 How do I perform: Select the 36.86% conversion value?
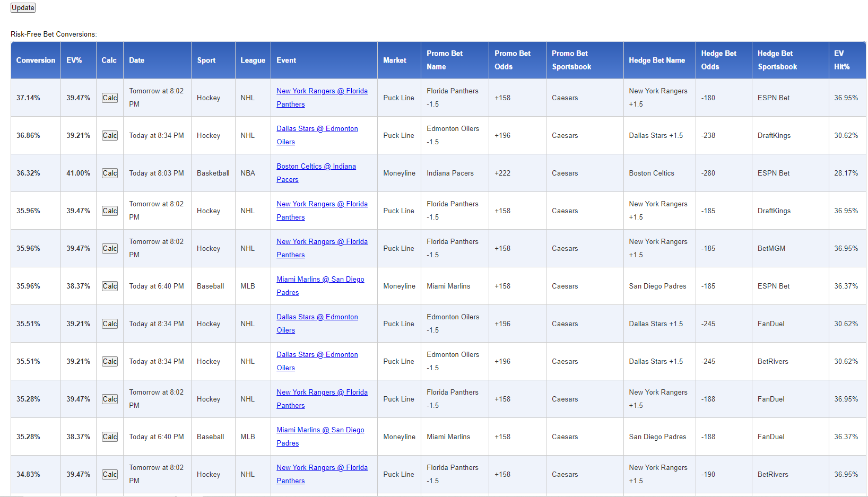28,135
